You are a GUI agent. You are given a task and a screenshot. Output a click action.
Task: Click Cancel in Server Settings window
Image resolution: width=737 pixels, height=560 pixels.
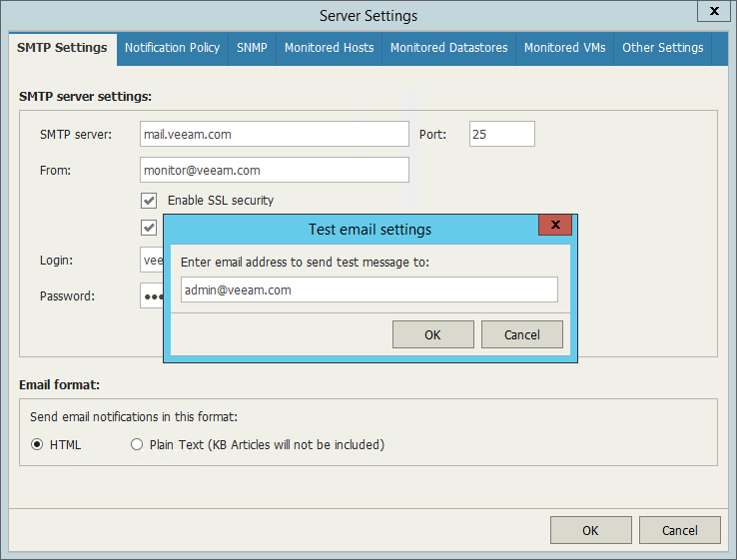680,530
